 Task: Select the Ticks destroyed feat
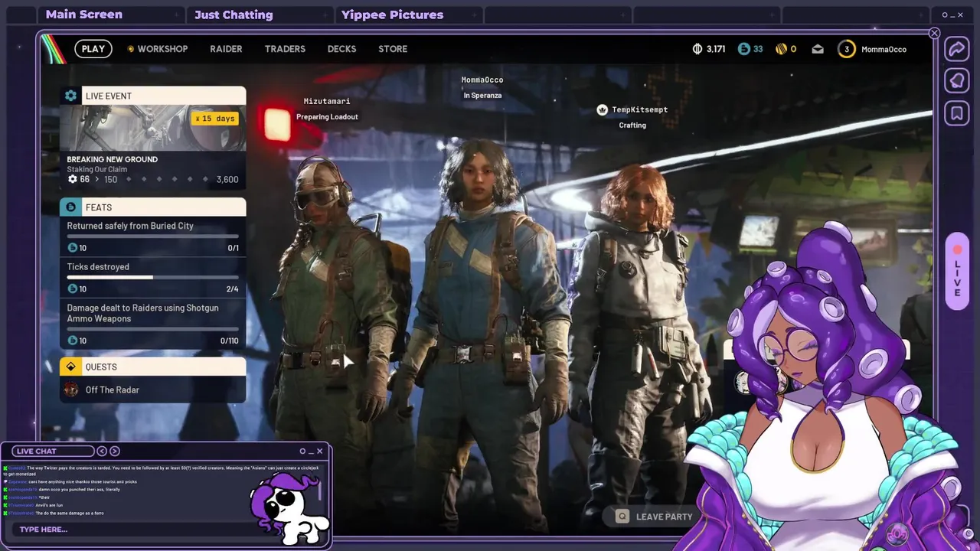[153, 277]
